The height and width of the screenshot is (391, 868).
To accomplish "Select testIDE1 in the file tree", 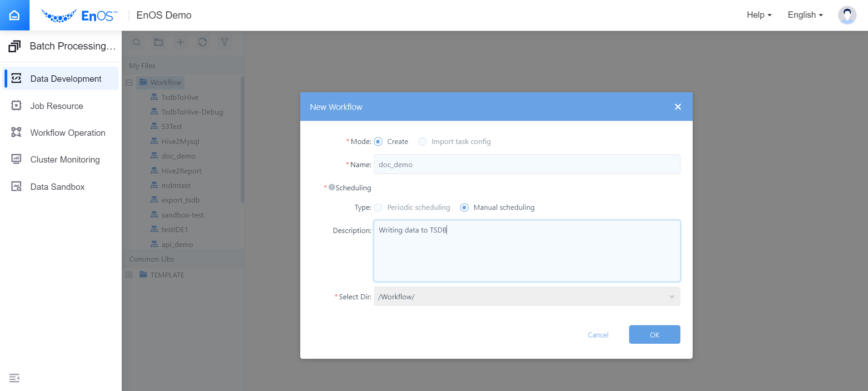I will click(174, 229).
